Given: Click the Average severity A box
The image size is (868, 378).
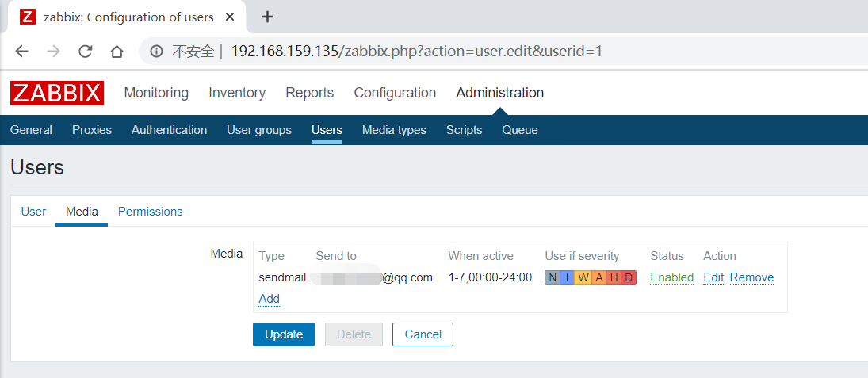Looking at the screenshot, I should pyautogui.click(x=598, y=278).
